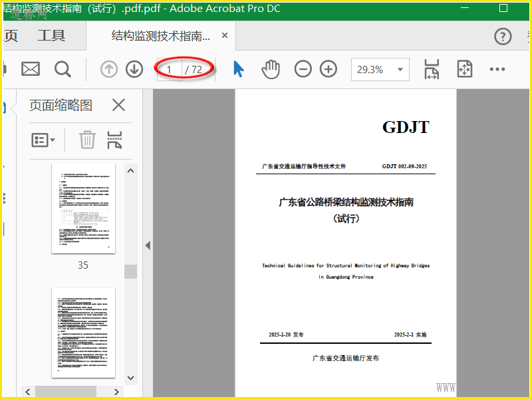Show more tools ellipsis menu
This screenshot has height=399, width=532.
pos(497,69)
